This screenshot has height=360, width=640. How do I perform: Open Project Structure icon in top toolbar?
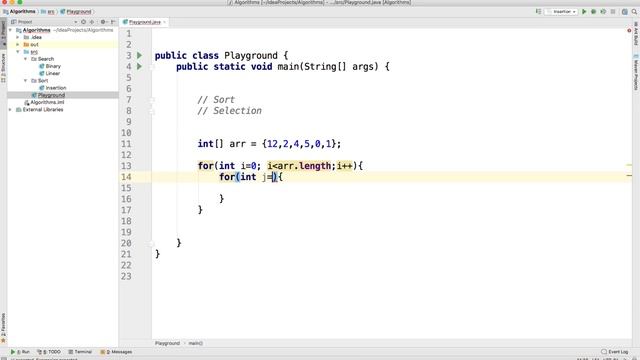(x=624, y=12)
